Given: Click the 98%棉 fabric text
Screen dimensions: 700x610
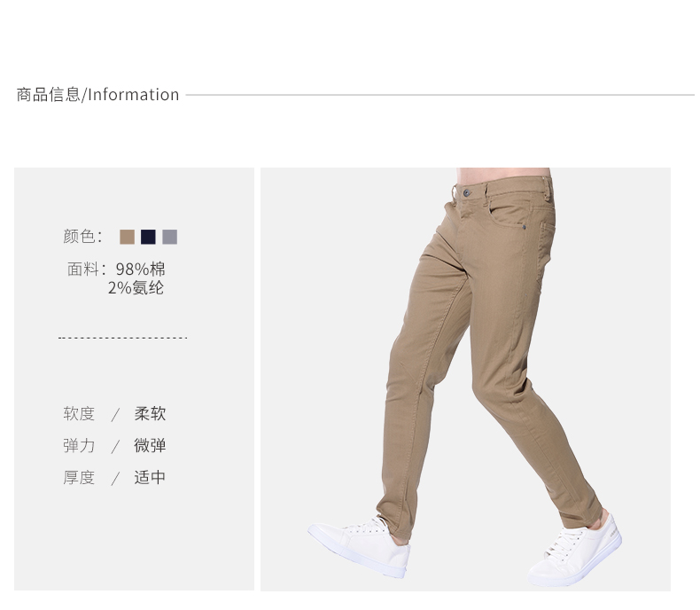Looking at the screenshot, I should (x=141, y=270).
